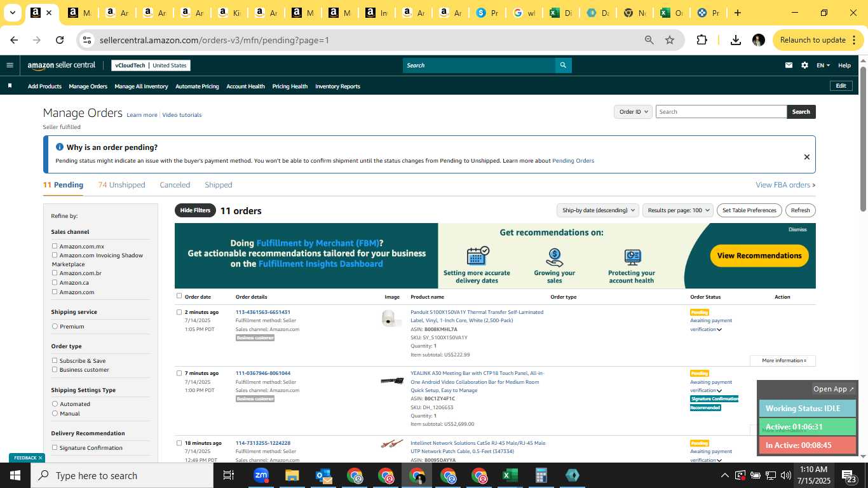Open Calculator from the taskbar

coord(541,475)
